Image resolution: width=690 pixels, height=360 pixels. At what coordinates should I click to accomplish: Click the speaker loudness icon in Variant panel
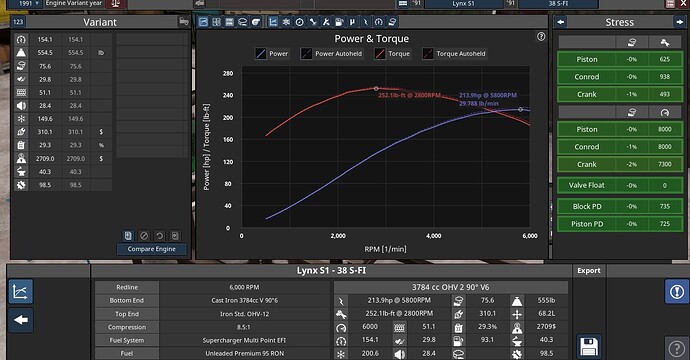coord(21,106)
